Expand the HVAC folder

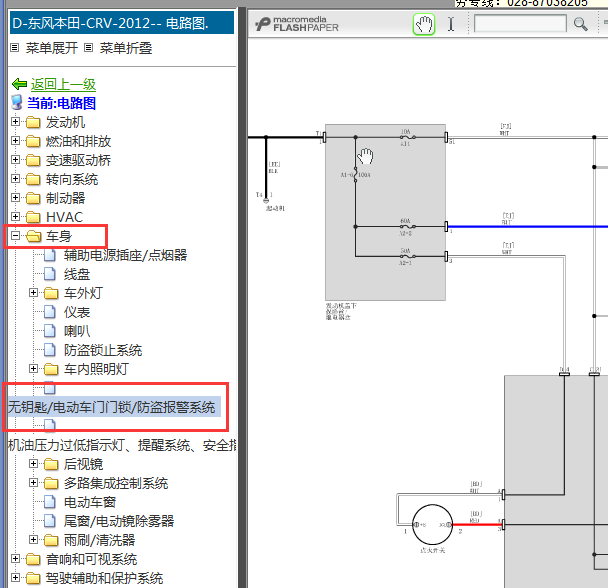pyautogui.click(x=15, y=217)
